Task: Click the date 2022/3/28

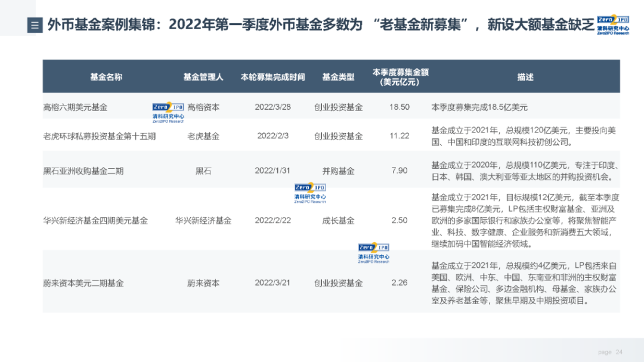Action: pyautogui.click(x=273, y=107)
